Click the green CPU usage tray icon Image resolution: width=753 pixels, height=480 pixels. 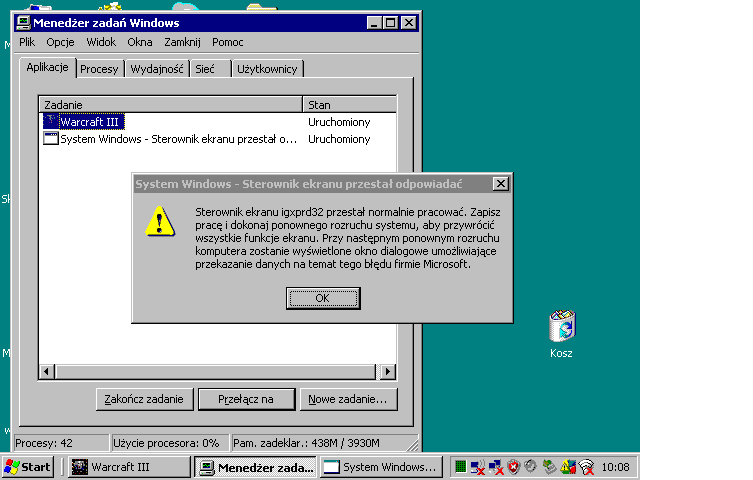click(459, 466)
